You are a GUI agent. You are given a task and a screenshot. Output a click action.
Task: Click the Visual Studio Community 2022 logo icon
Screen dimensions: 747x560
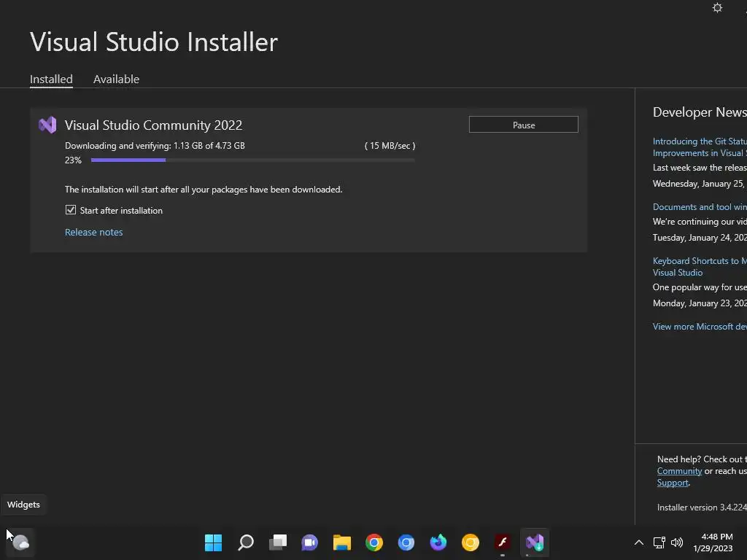47,125
